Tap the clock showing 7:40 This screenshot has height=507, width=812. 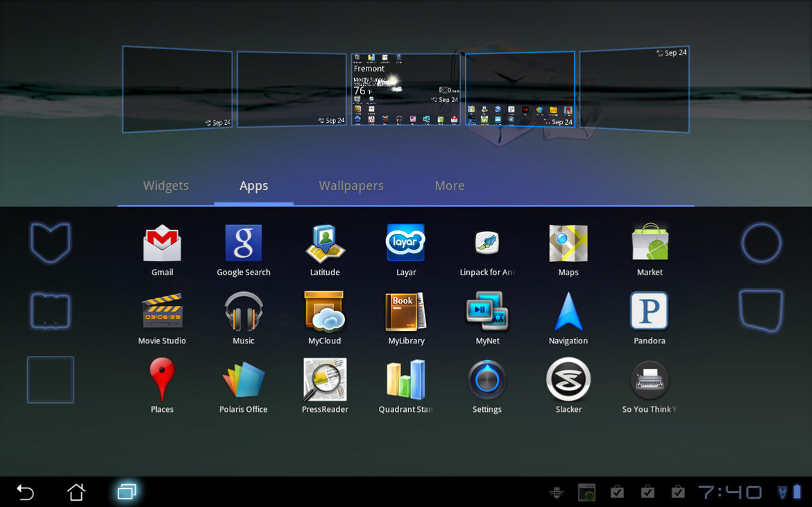pos(729,492)
